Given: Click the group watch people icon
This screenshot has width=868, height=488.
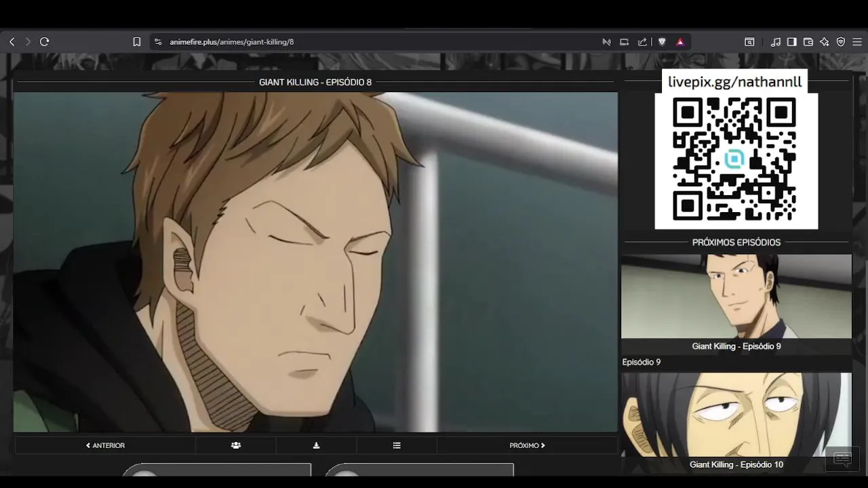Looking at the screenshot, I should [x=236, y=445].
